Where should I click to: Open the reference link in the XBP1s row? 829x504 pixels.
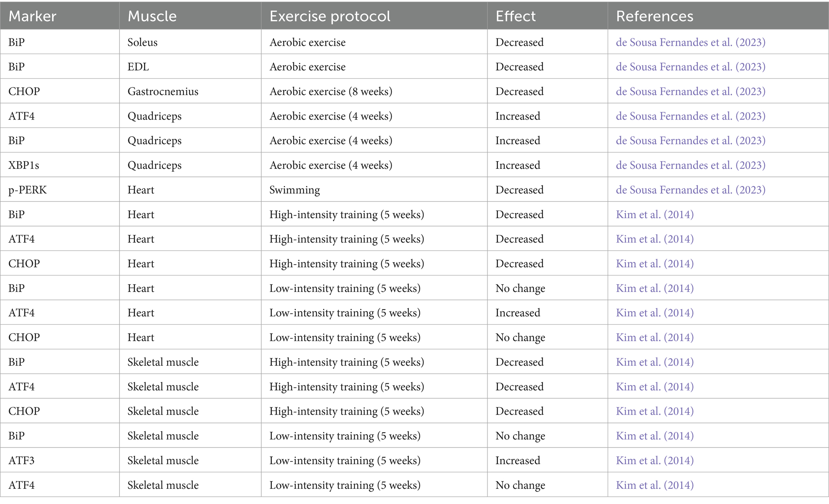click(x=690, y=165)
